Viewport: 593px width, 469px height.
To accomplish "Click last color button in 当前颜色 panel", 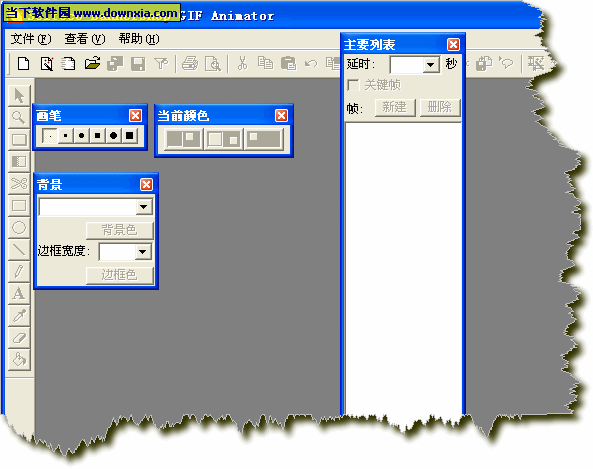I will 264,139.
